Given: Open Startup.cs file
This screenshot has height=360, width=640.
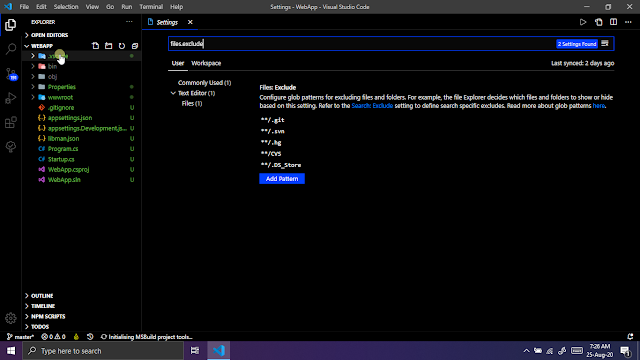Looking at the screenshot, I should click(x=61, y=159).
